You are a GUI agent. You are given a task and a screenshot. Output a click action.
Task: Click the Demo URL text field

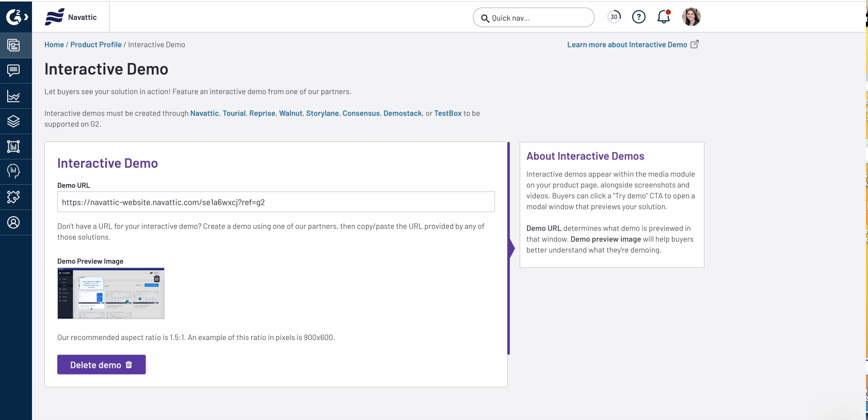(x=276, y=202)
